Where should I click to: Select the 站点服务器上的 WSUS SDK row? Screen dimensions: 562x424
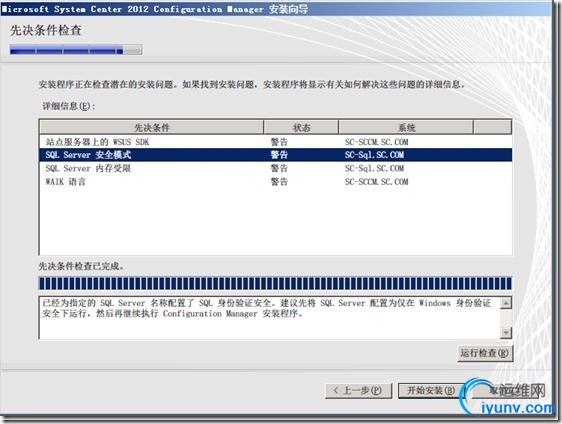tap(275, 142)
